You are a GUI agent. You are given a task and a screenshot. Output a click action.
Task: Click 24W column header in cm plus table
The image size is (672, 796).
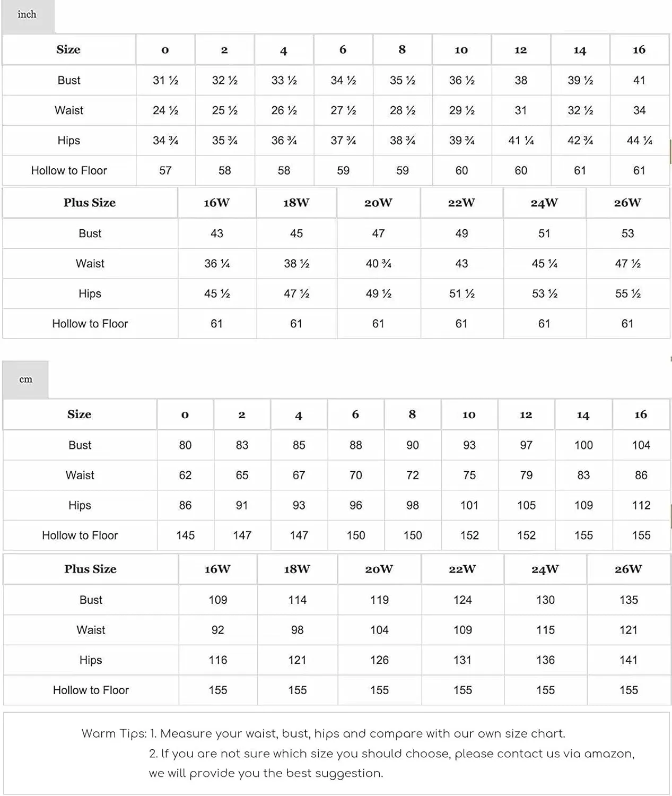pyautogui.click(x=545, y=569)
